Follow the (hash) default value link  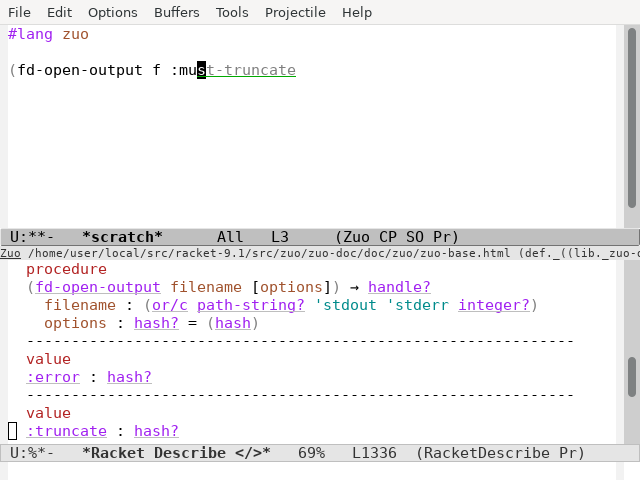pyautogui.click(x=233, y=323)
